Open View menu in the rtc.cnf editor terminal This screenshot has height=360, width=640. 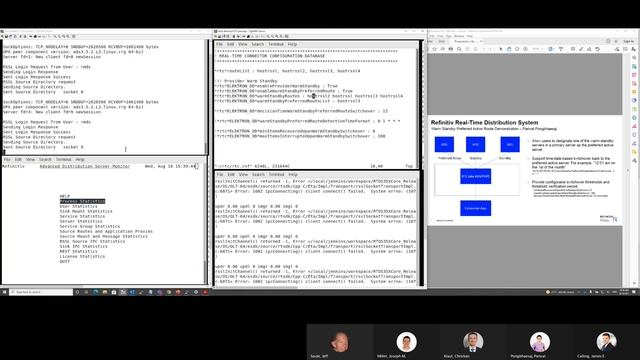pyautogui.click(x=242, y=44)
